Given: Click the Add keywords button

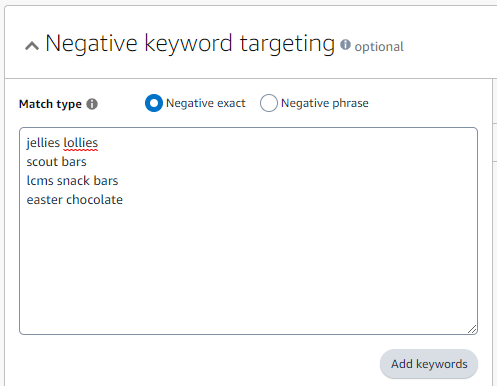Looking at the screenshot, I should (x=429, y=364).
